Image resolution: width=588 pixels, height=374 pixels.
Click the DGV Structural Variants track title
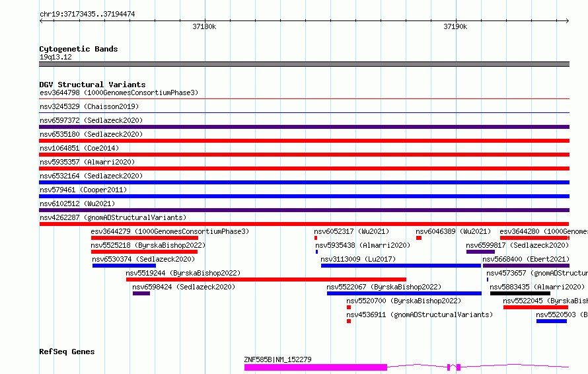click(92, 85)
